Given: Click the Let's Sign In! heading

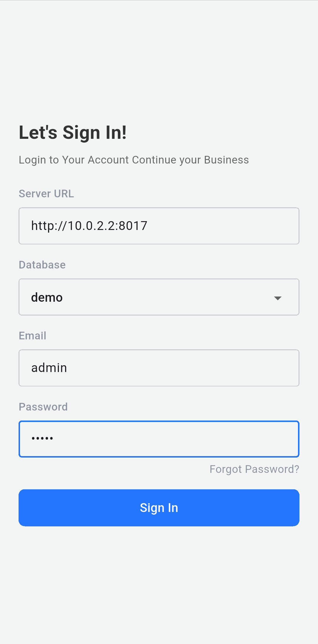Looking at the screenshot, I should point(73,132).
